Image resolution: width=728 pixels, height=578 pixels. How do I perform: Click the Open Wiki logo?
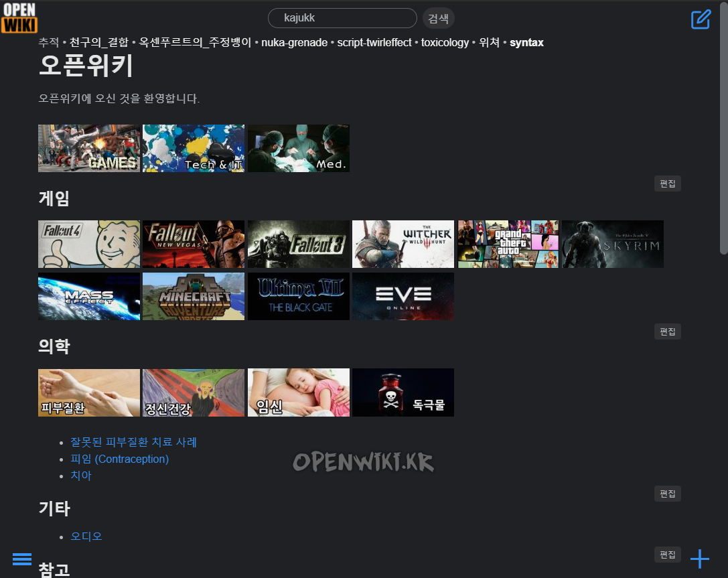[x=19, y=17]
